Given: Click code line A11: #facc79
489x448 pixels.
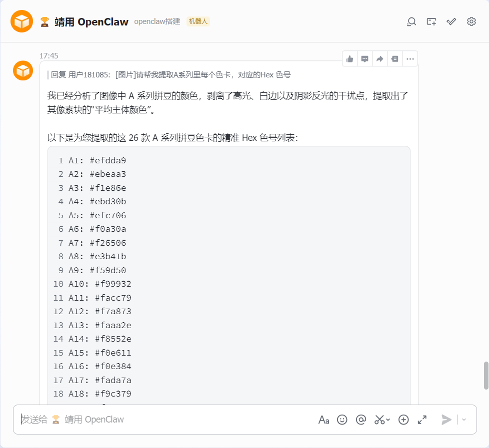Looking at the screenshot, I should (x=100, y=298).
